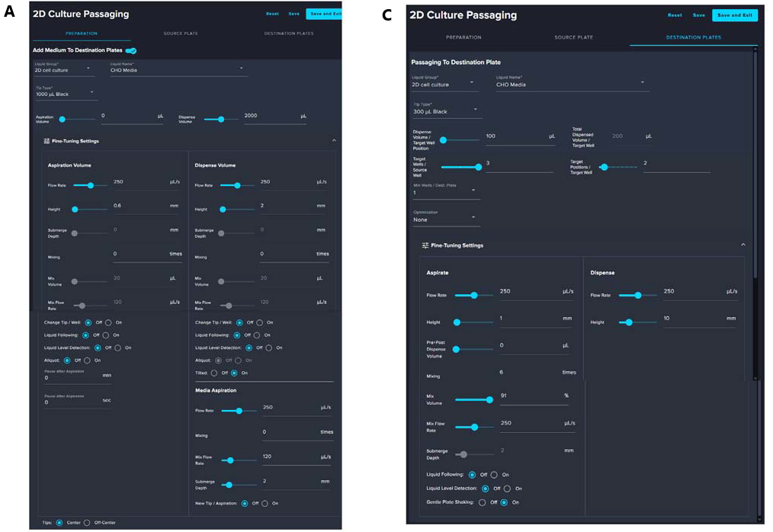
Task: Open Destination Plates tab in panel A
Action: point(289,34)
